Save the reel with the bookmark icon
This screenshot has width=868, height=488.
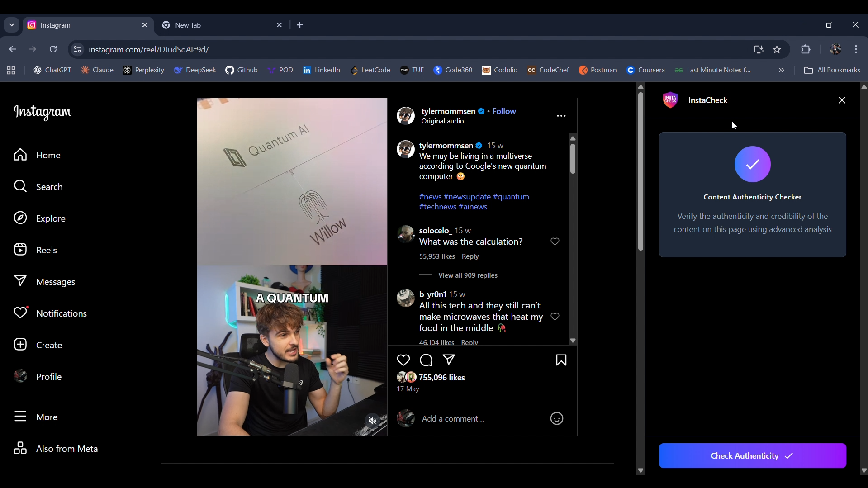coord(561,360)
